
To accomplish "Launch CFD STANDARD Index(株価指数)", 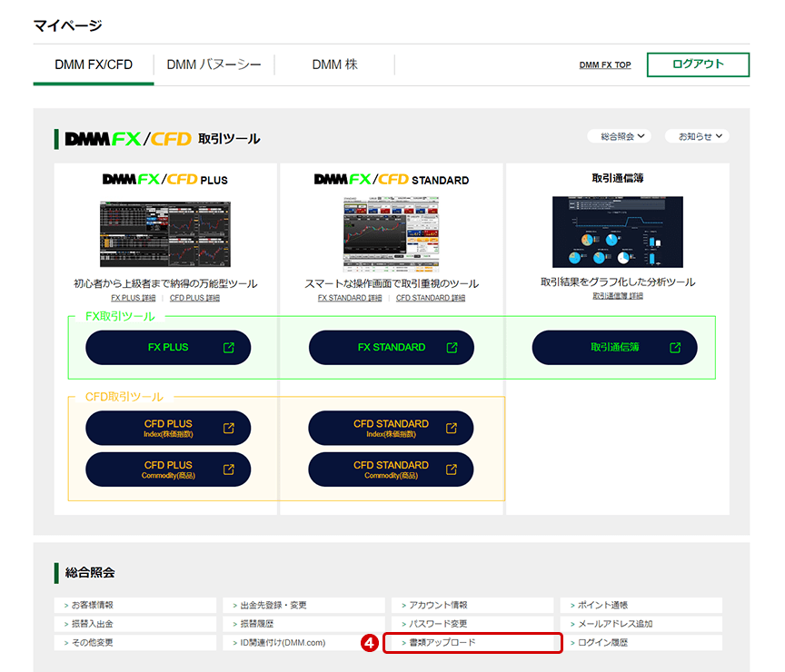I will pyautogui.click(x=391, y=428).
